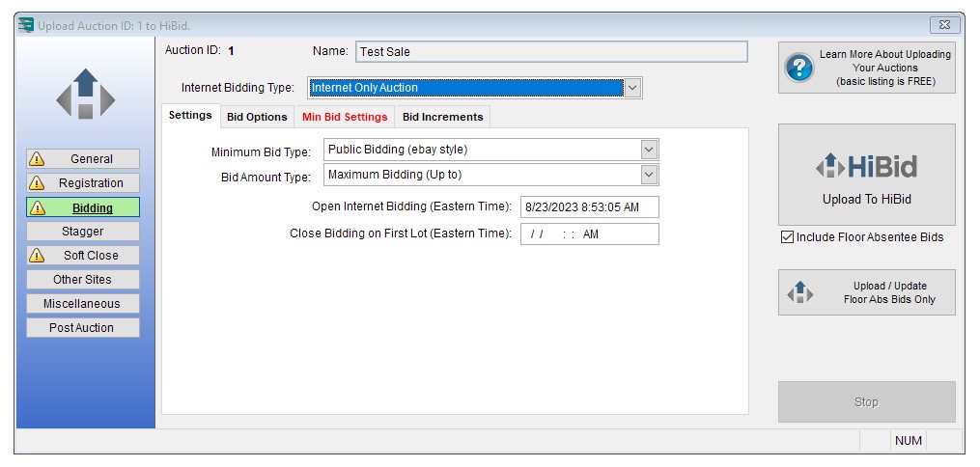Click the 'Bid Amount Type:' label
Screen dimensions: 980x467
tap(266, 178)
